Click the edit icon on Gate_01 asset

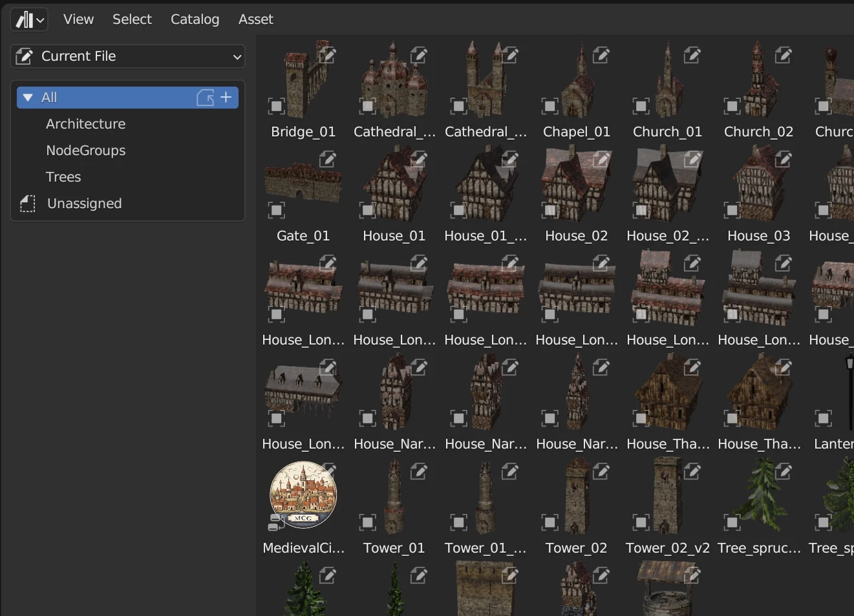tap(328, 159)
